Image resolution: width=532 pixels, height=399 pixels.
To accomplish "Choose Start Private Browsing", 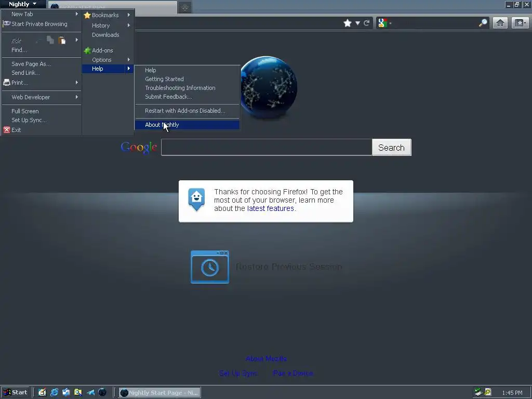I will (41, 24).
